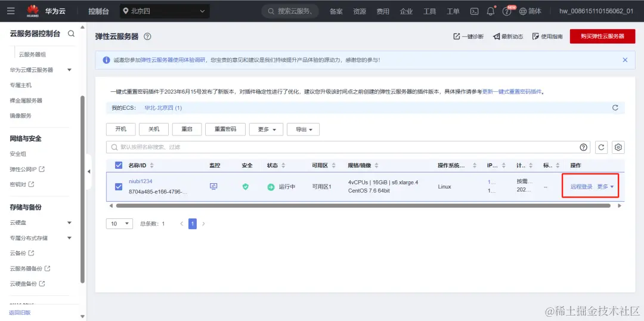Uncheck the niubi1234 row checkbox
Screen dimensions: 644x321
[x=119, y=187]
